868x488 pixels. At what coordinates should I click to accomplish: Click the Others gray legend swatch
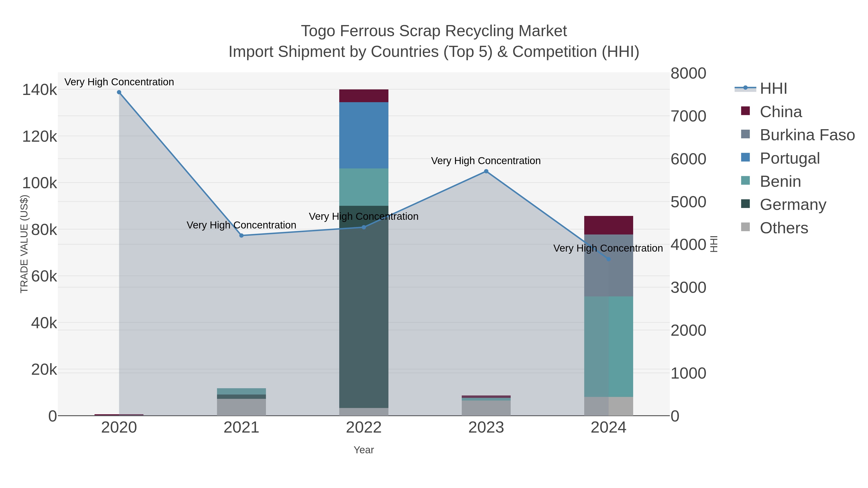coord(745,227)
